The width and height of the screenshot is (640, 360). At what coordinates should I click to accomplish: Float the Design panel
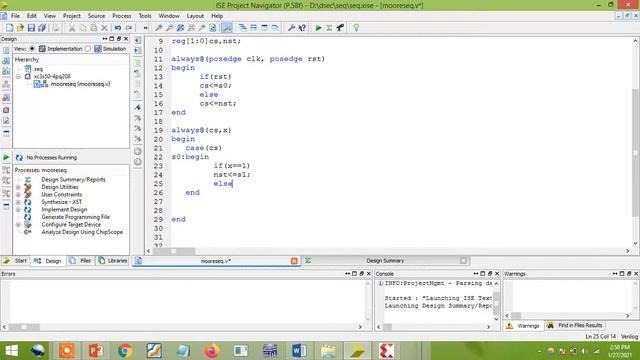(119, 39)
